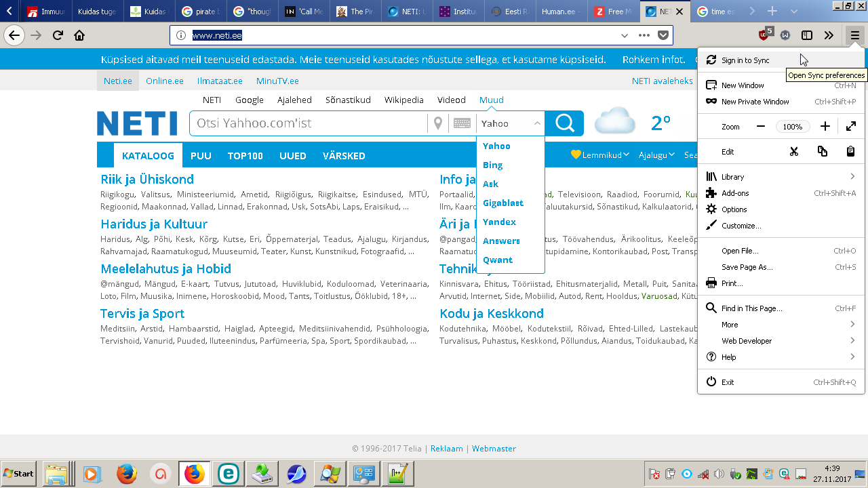Select Find in This Page…

click(x=781, y=308)
